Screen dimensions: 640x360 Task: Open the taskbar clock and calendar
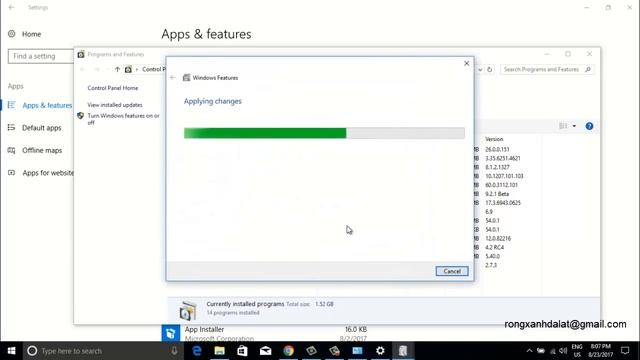(x=600, y=351)
